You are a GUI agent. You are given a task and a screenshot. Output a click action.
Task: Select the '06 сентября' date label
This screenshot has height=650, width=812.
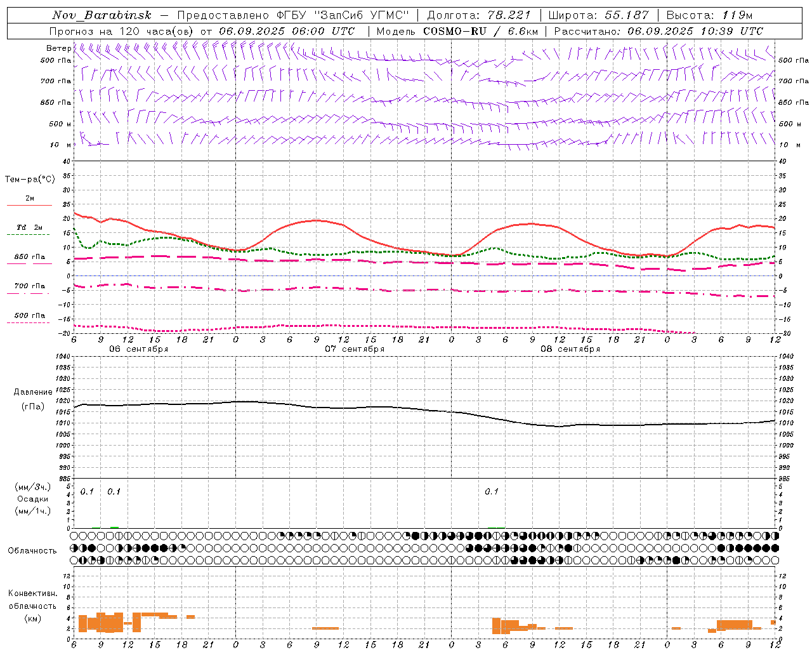click(139, 349)
